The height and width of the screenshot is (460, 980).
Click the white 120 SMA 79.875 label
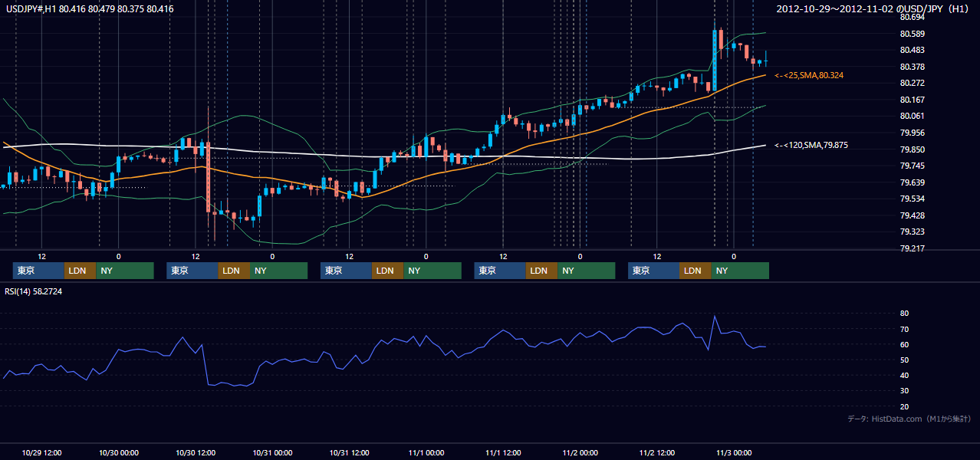tap(811, 145)
